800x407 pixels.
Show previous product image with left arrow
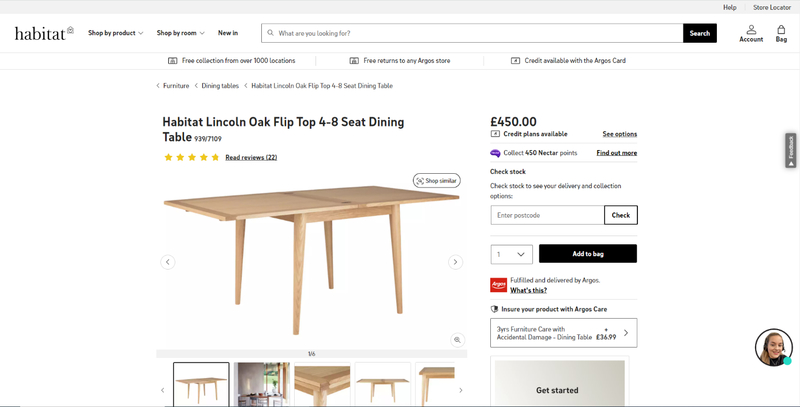168,262
